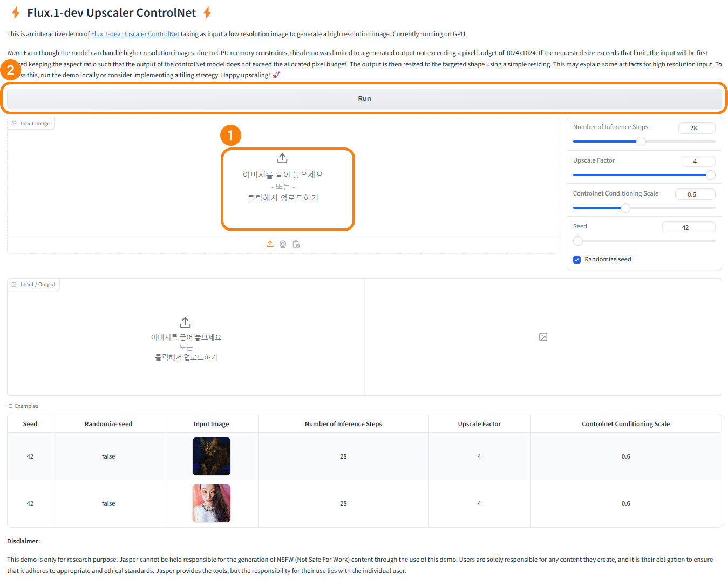
Task: Click the list icon beside Examples
Action: pyautogui.click(x=10, y=406)
